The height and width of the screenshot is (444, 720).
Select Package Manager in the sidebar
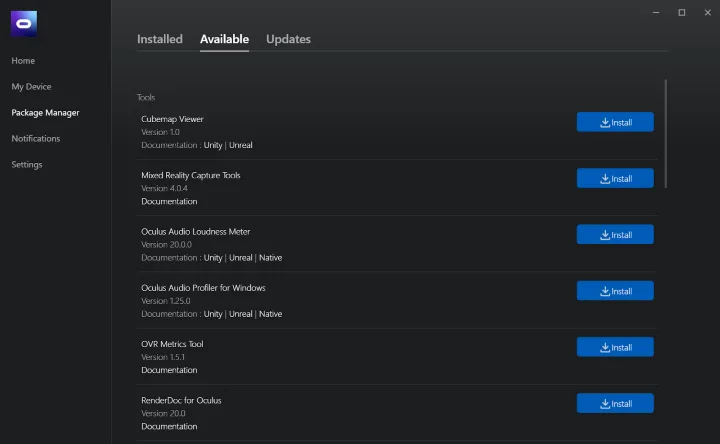[45, 112]
